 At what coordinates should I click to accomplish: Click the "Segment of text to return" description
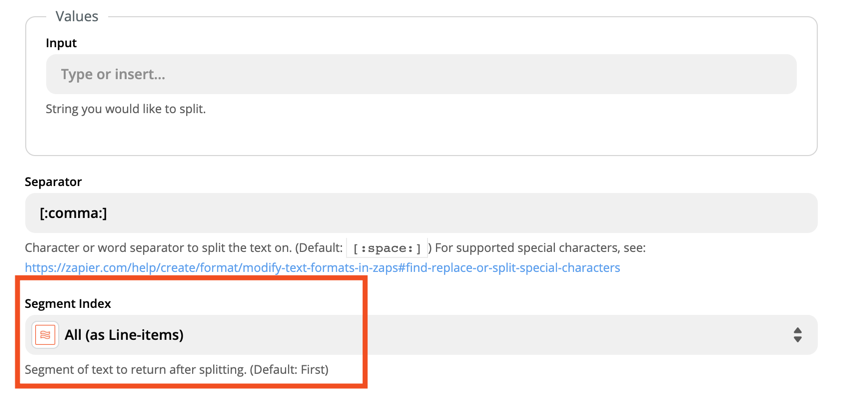coord(135,369)
